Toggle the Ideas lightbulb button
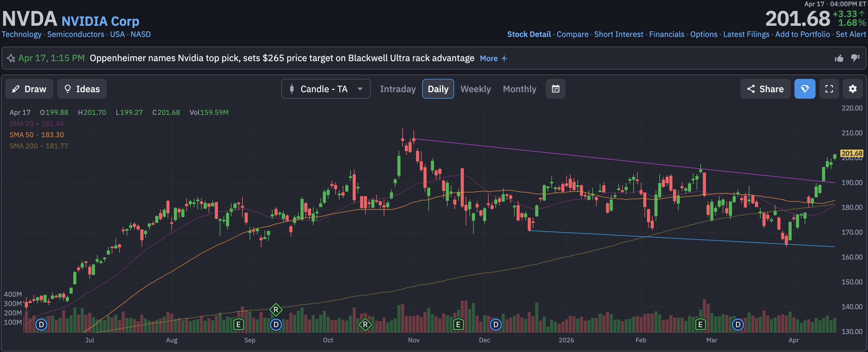Screen dimensions: 868x352 tap(82, 89)
